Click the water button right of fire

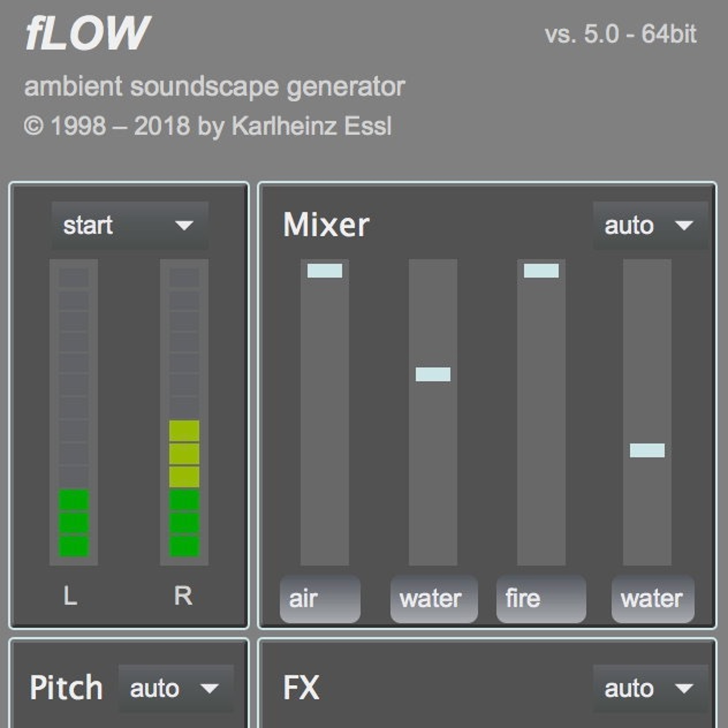[x=653, y=599]
